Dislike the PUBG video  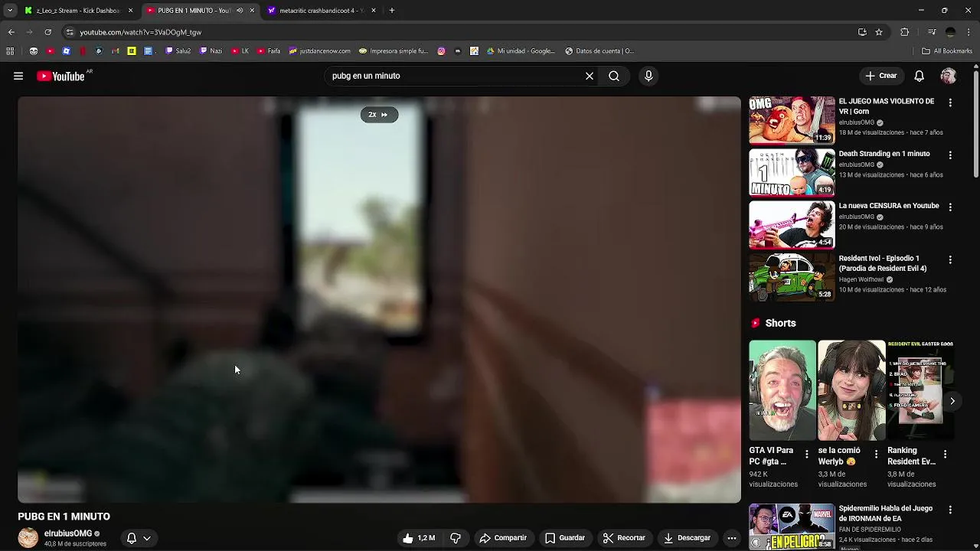(456, 538)
